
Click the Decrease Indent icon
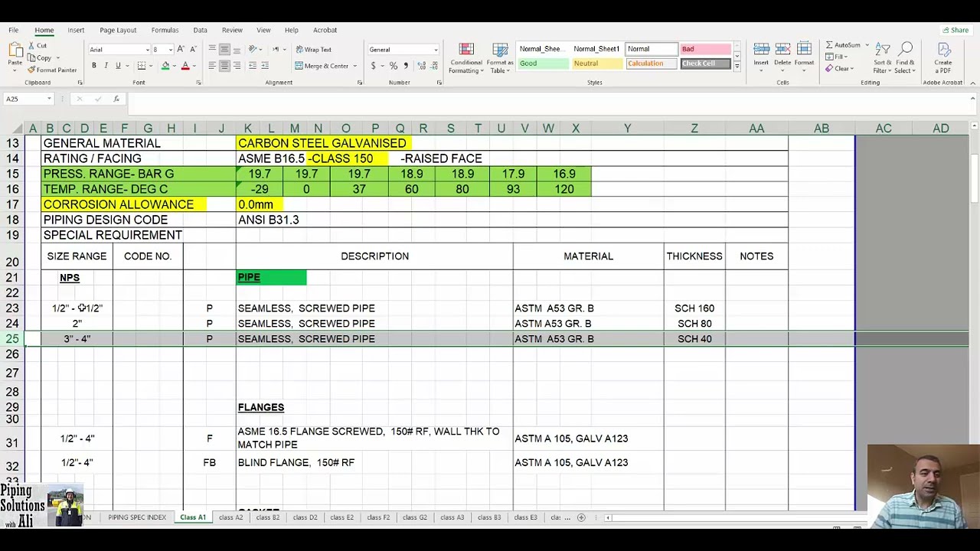click(x=253, y=66)
